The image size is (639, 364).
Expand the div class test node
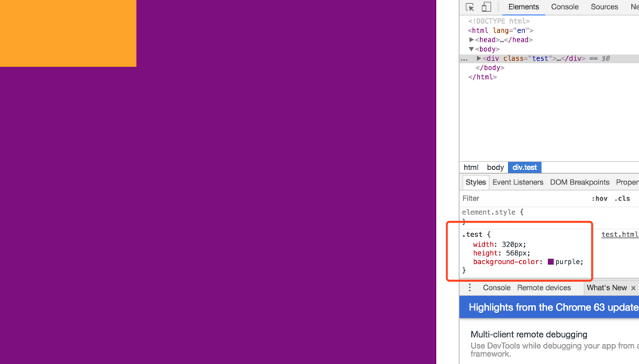[478, 59]
